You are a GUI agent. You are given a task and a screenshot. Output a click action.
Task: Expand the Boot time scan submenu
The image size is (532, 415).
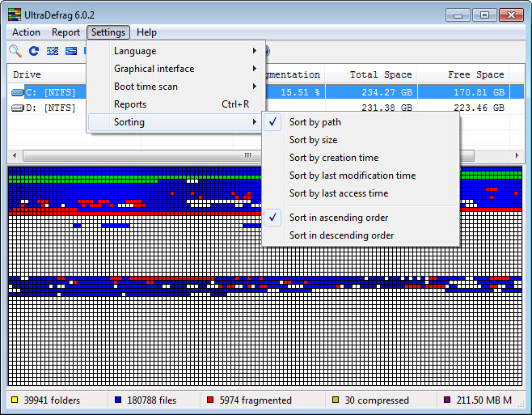[x=175, y=87]
